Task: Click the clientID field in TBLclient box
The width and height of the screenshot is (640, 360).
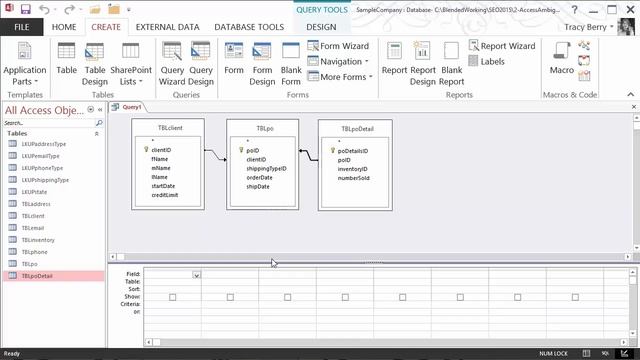Action: coord(161,150)
